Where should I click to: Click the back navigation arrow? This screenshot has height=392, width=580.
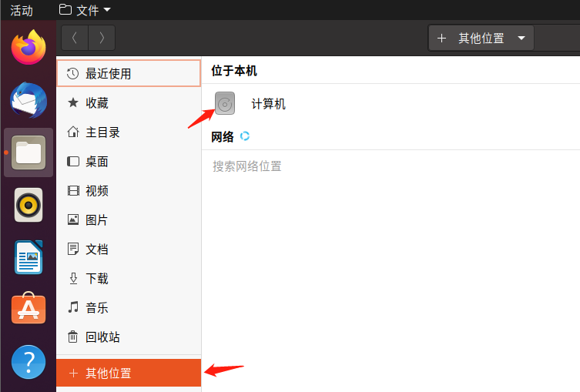pyautogui.click(x=75, y=38)
